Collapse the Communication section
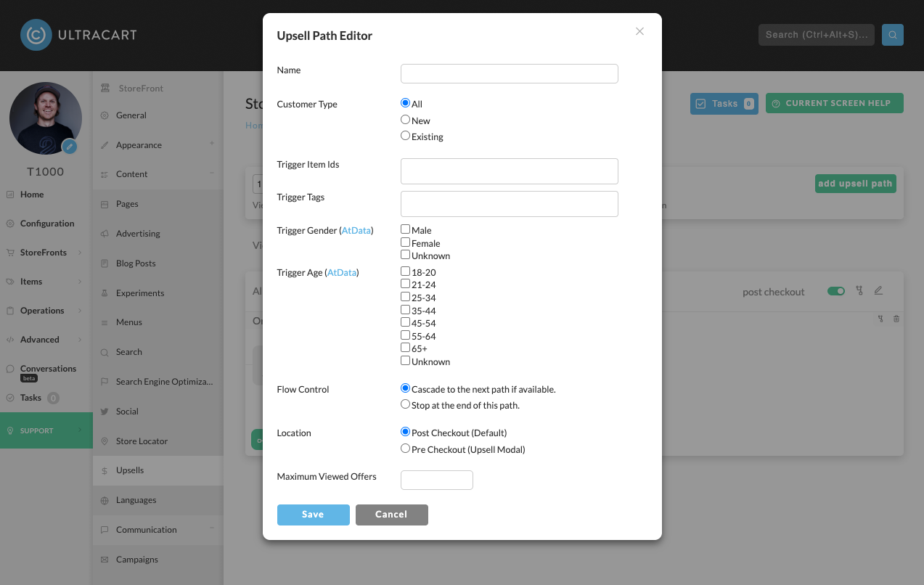Screen dimensions: 924x585 click(x=212, y=528)
